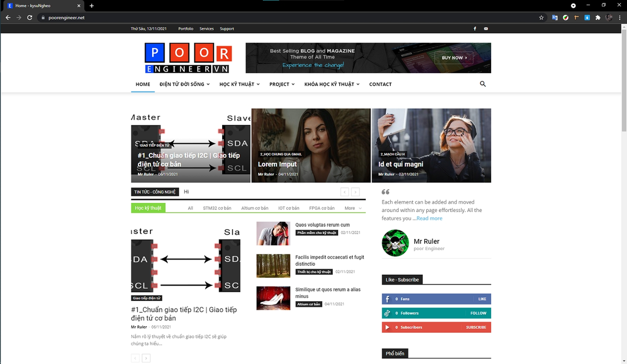The width and height of the screenshot is (627, 364).
Task: Go back with the browser back arrow
Action: pos(8,17)
